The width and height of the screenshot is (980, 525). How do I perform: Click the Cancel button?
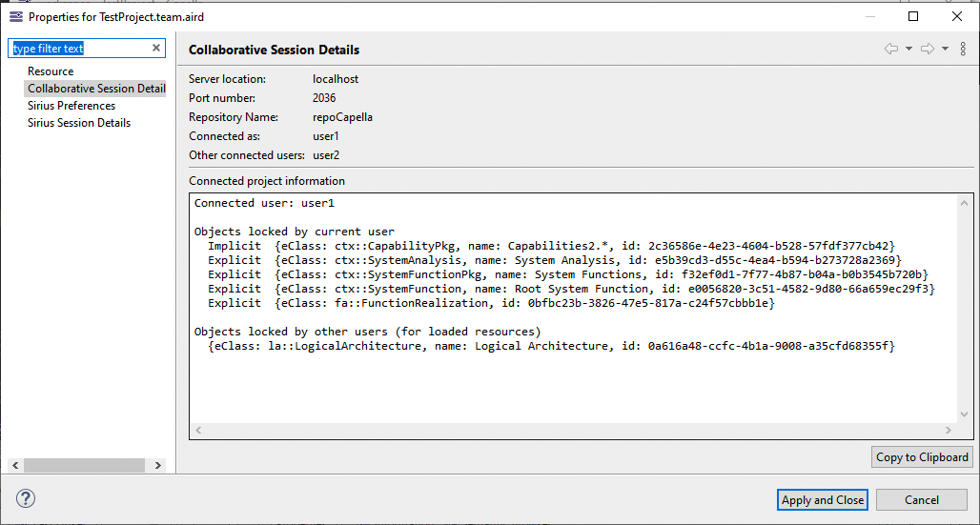point(922,499)
